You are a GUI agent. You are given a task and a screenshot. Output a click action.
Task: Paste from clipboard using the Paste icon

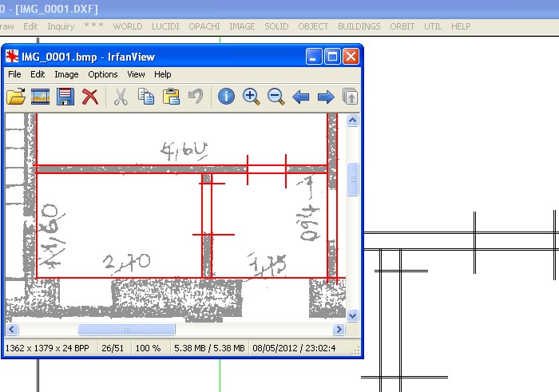[171, 97]
